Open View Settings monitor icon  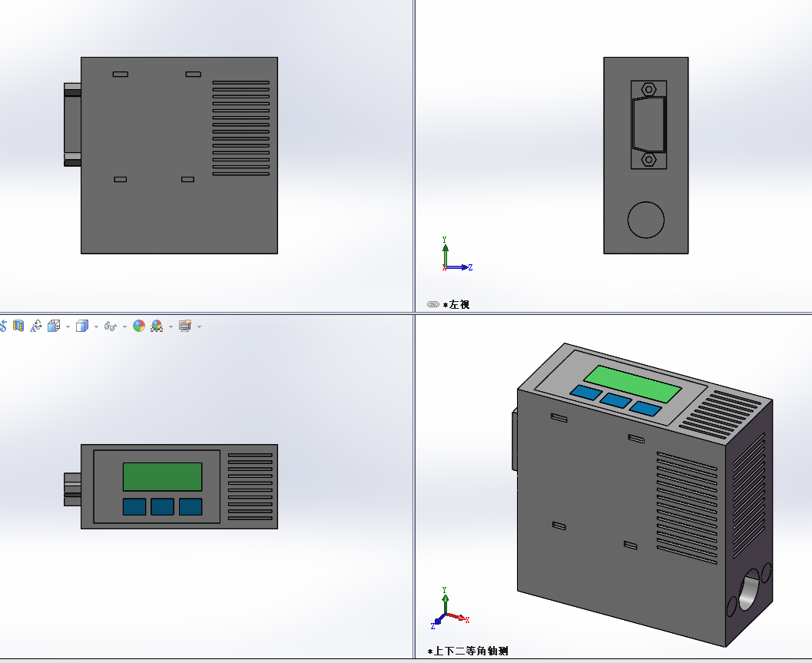pos(185,326)
